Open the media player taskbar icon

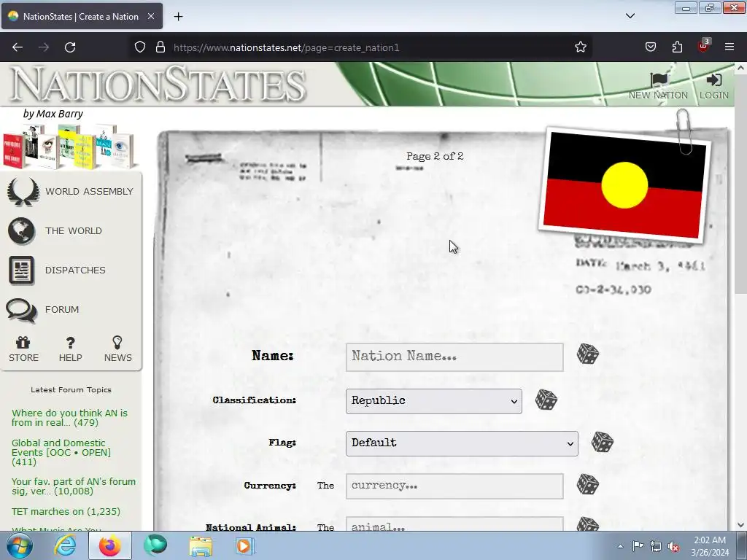[x=245, y=545]
